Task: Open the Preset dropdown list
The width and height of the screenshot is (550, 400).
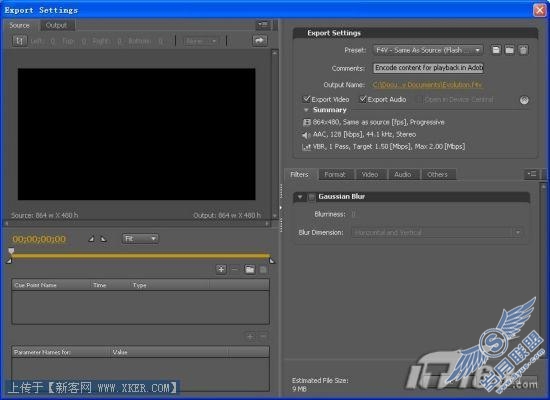Action: 428,51
